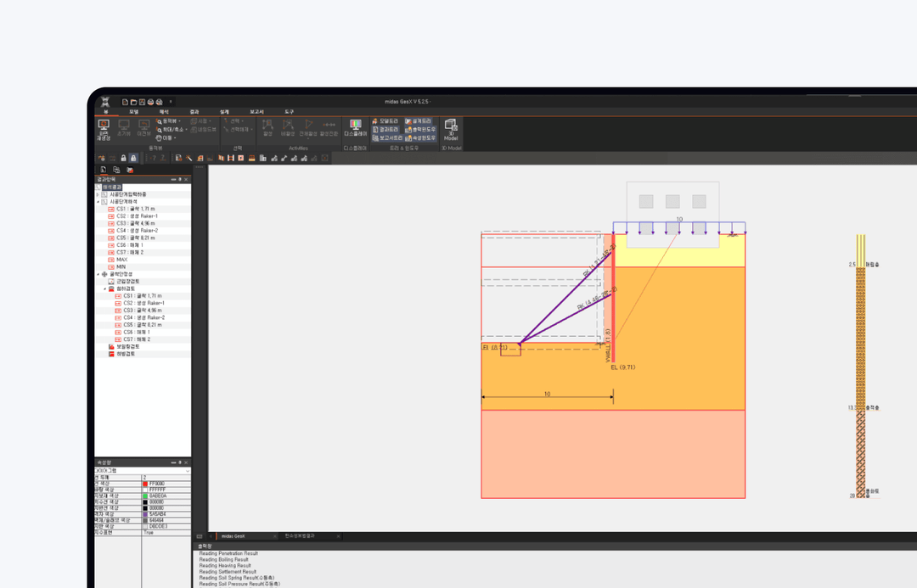Screen dimensions: 917x588
Task: Click the Open folder icon in quick access toolbar
Action: (x=133, y=102)
